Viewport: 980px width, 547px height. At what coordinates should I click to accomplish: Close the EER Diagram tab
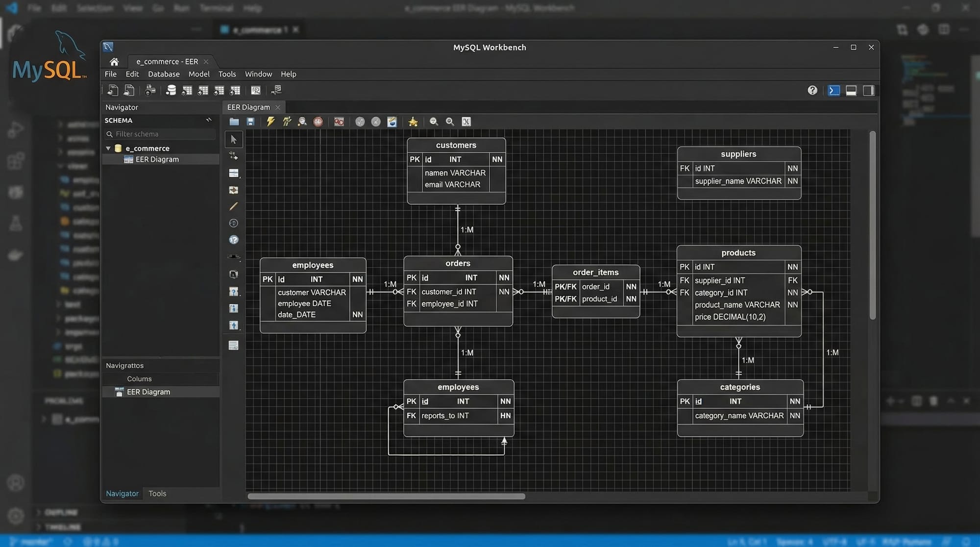278,107
